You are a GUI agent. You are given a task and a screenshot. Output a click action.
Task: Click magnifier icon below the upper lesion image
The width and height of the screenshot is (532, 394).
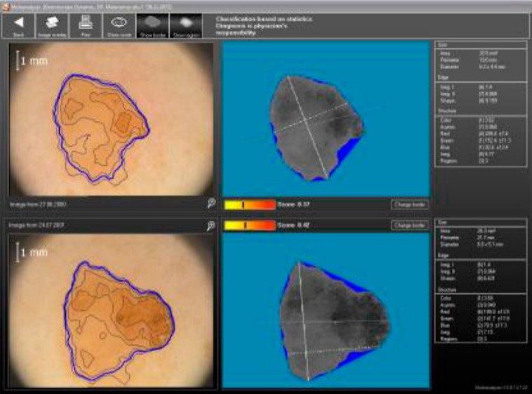pyautogui.click(x=210, y=204)
